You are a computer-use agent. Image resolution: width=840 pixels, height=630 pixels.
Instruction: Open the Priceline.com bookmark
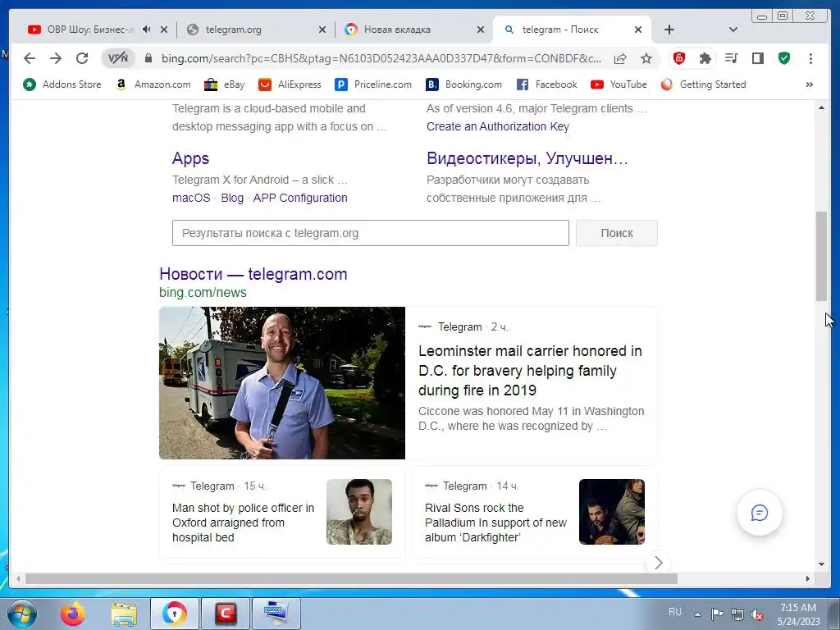click(x=373, y=84)
